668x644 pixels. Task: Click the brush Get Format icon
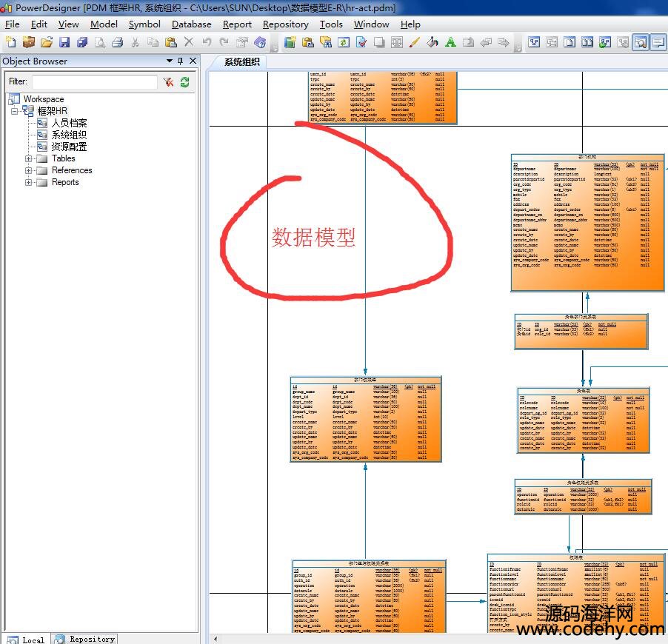coord(415,42)
